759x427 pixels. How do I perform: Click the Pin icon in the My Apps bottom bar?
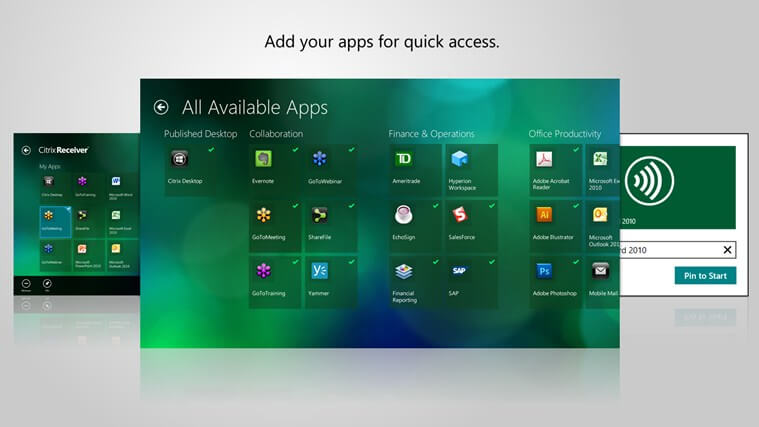pos(47,284)
